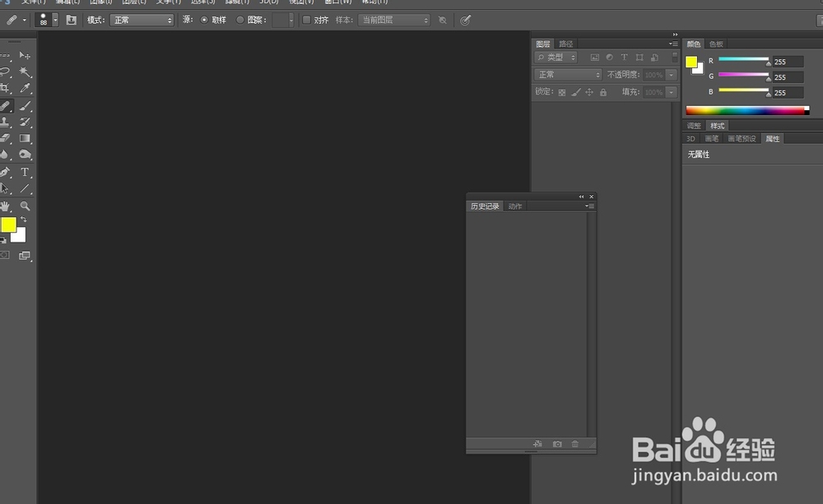The width and height of the screenshot is (823, 504).
Task: Select the History Brush tool
Action: click(25, 122)
